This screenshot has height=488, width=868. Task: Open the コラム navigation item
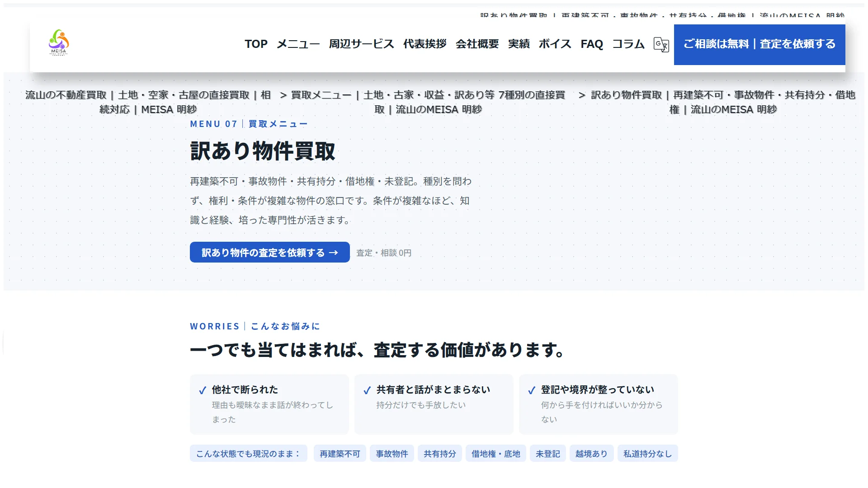pyautogui.click(x=628, y=44)
